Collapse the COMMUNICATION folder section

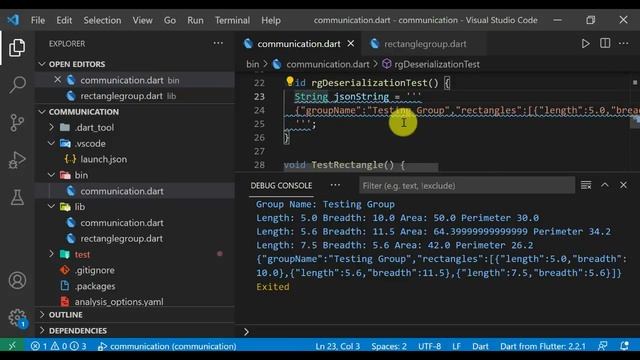(42, 111)
